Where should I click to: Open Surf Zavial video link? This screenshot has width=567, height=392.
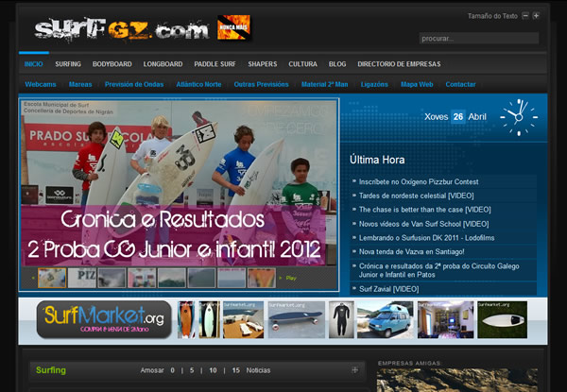pyautogui.click(x=388, y=289)
